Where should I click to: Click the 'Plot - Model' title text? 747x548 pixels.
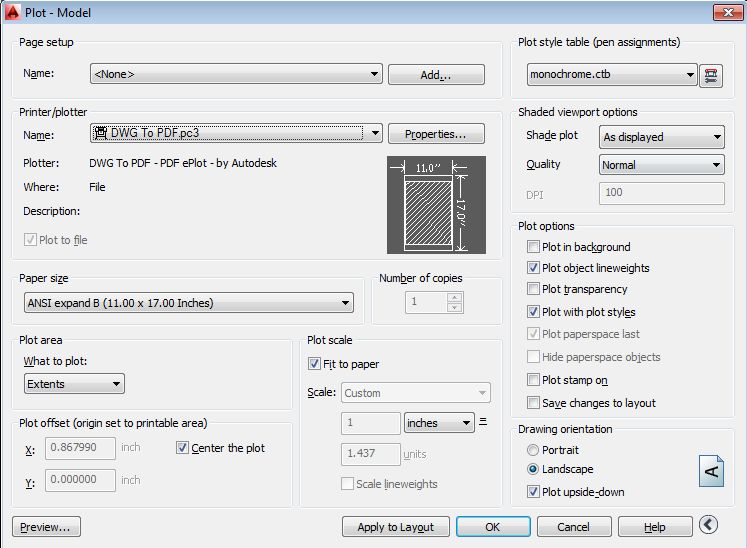pyautogui.click(x=58, y=12)
